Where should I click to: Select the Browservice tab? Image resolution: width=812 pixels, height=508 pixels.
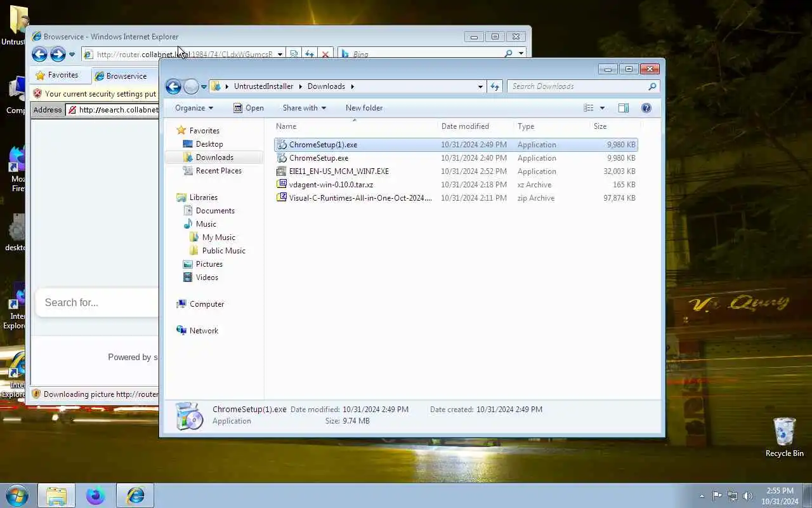[126, 76]
